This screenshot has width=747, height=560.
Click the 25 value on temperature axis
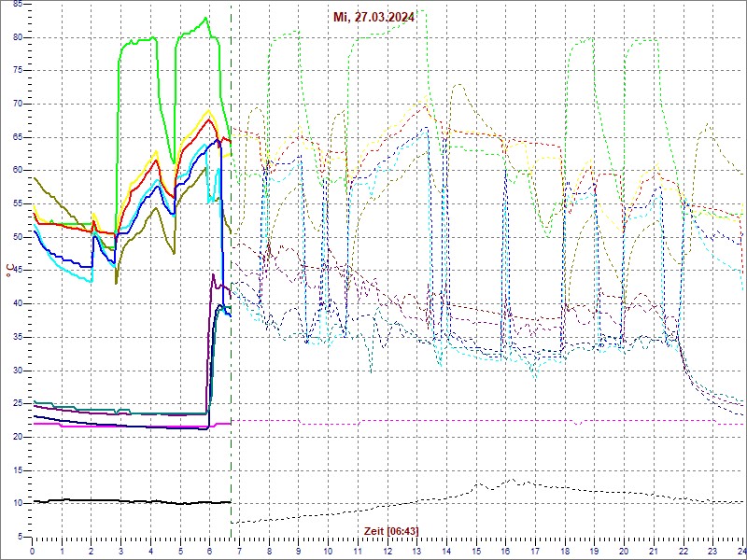pyautogui.click(x=17, y=403)
